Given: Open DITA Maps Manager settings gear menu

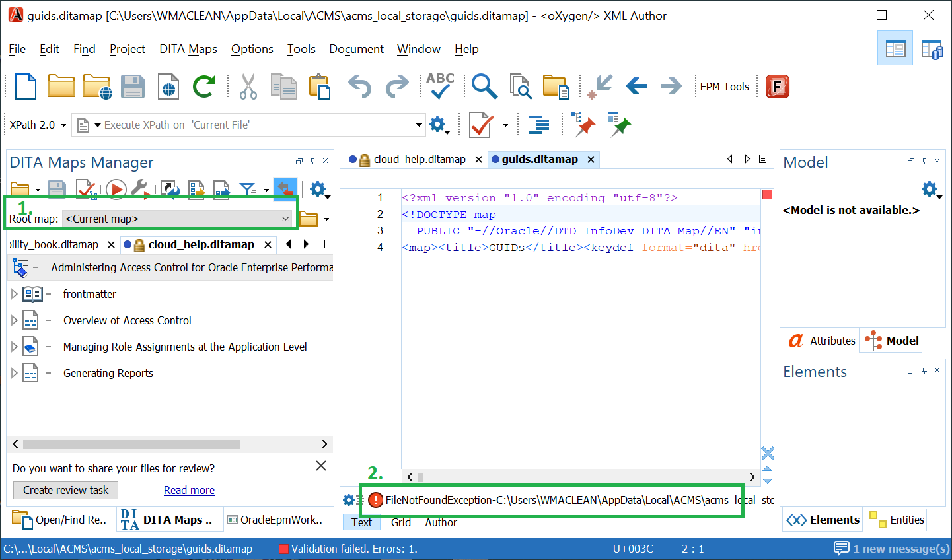Looking at the screenshot, I should pyautogui.click(x=320, y=190).
